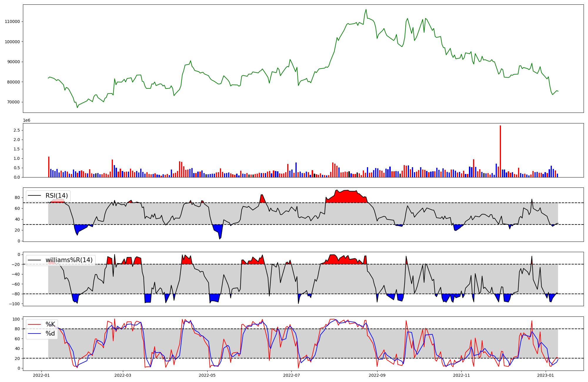Click the 2022-01 x-axis date label

(x=41, y=375)
